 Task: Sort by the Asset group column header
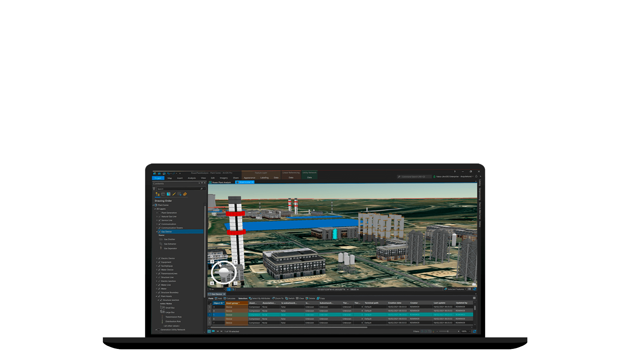237,303
